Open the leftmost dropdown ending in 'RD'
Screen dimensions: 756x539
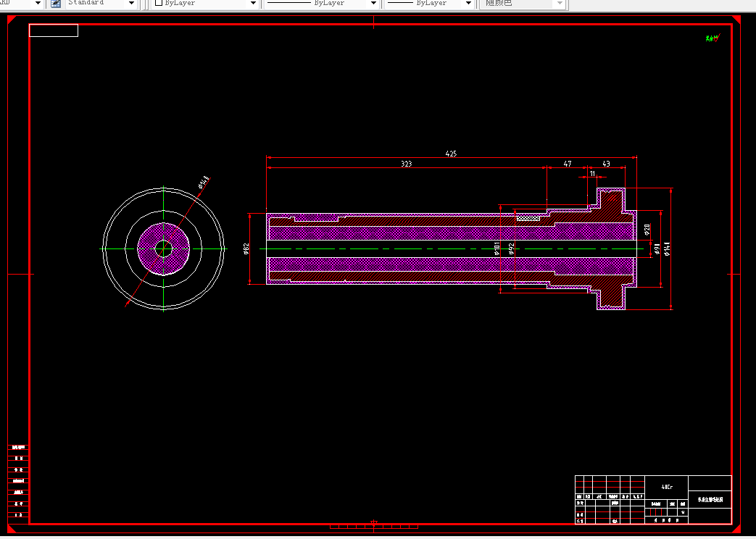click(38, 4)
